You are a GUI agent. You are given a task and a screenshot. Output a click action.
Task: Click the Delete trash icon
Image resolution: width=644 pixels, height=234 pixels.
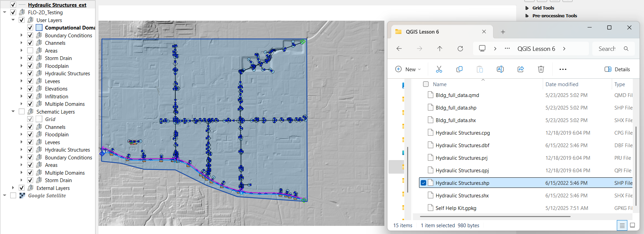pyautogui.click(x=541, y=69)
